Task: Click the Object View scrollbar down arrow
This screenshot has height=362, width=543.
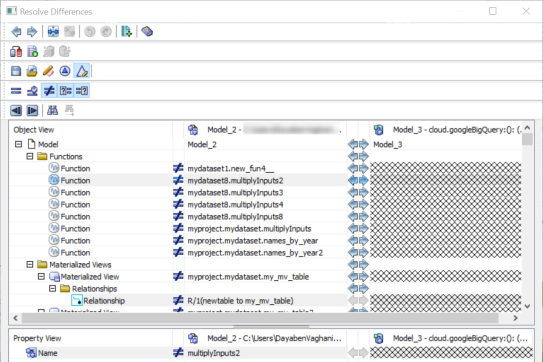Action: [x=527, y=306]
